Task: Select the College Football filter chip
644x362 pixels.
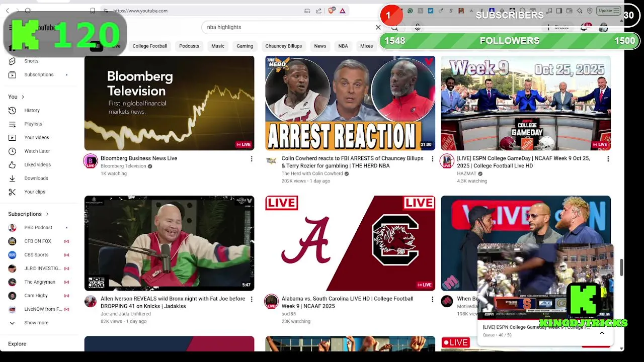Action: [x=149, y=46]
